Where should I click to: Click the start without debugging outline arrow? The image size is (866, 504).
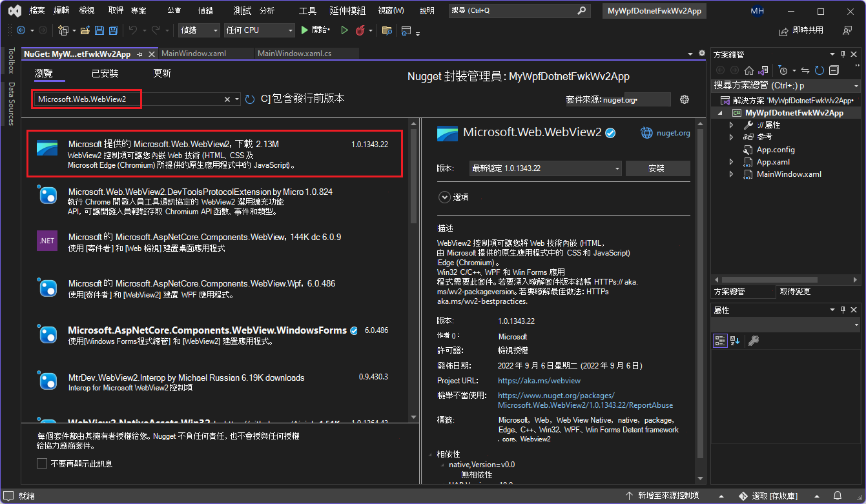[344, 30]
